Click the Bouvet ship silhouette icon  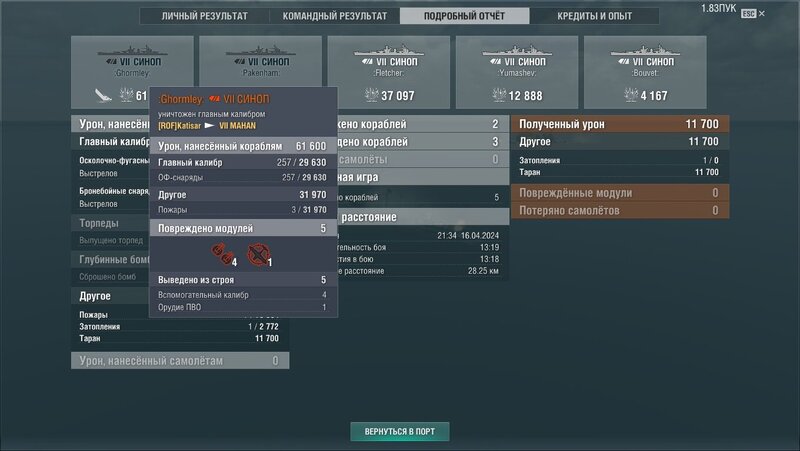[x=645, y=50]
